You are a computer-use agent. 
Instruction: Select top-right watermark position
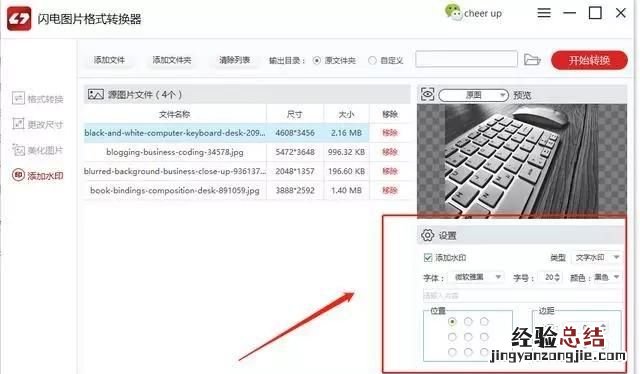click(484, 322)
